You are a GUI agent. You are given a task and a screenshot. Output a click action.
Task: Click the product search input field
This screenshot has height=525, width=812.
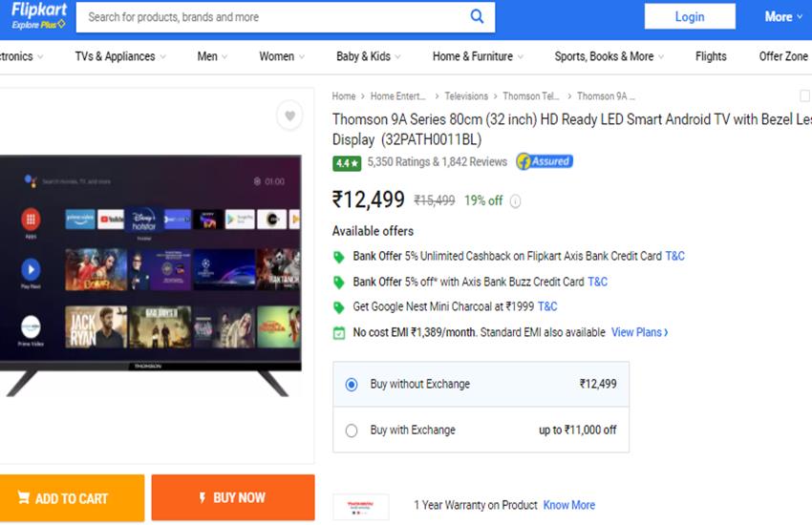pos(272,16)
